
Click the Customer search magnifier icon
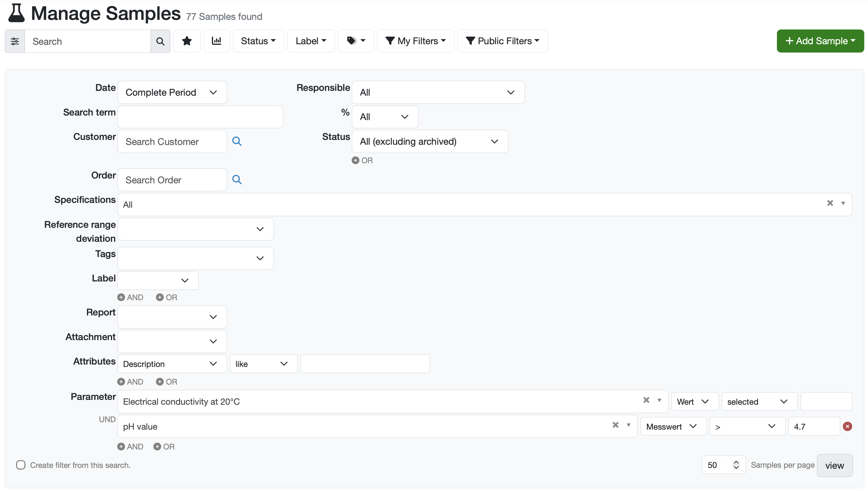click(237, 141)
